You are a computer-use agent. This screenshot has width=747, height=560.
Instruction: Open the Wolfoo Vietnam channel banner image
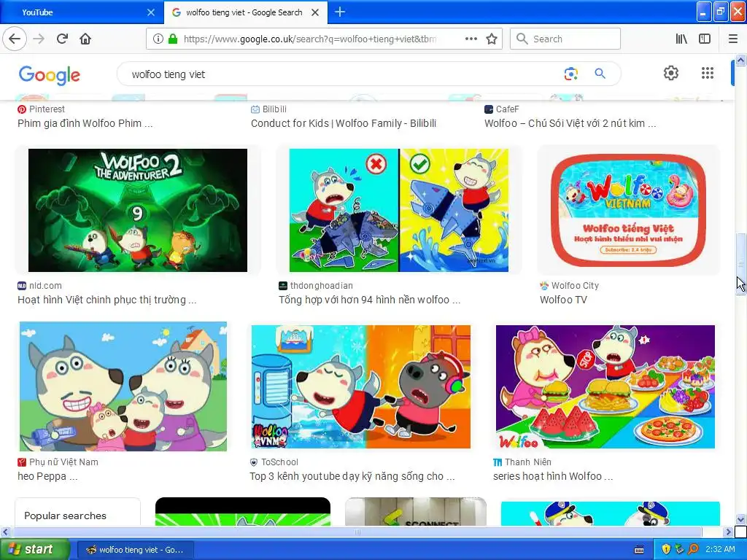pos(628,210)
